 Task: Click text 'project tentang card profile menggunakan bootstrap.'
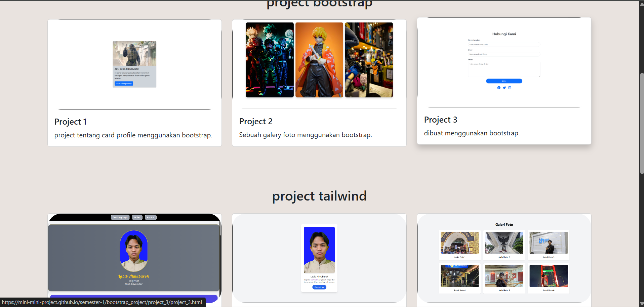tap(133, 135)
